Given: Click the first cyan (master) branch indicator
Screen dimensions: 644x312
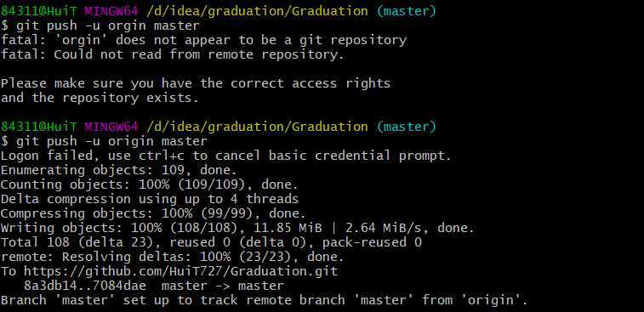Looking at the screenshot, I should click(406, 11).
